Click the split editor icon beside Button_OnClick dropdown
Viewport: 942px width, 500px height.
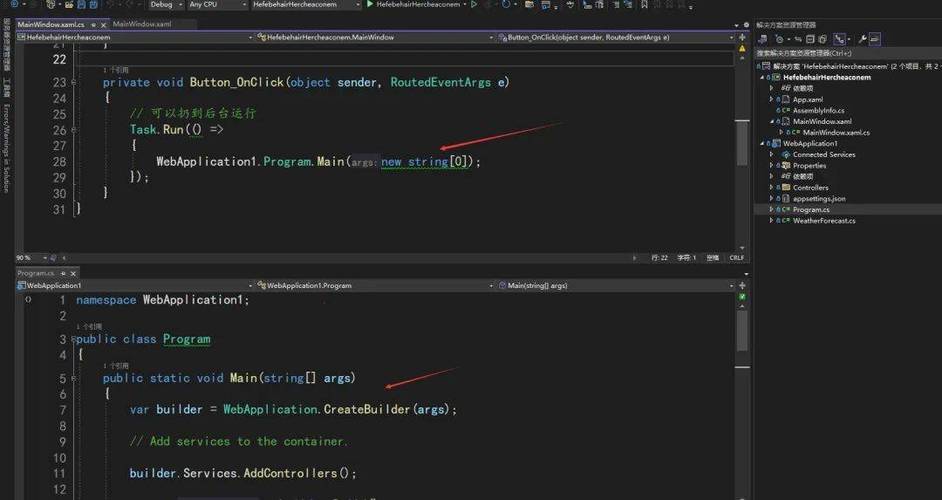(x=741, y=37)
